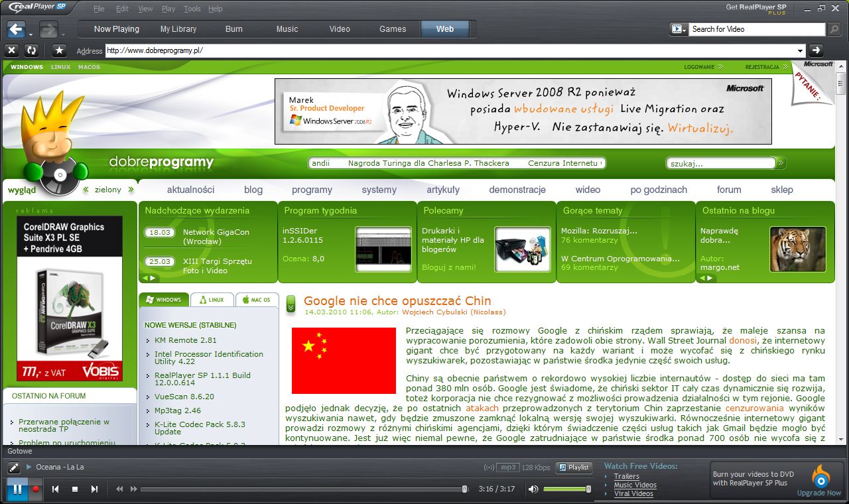This screenshot has height=504, width=849.
Task: Go back with the Back arrow button
Action: (x=16, y=29)
